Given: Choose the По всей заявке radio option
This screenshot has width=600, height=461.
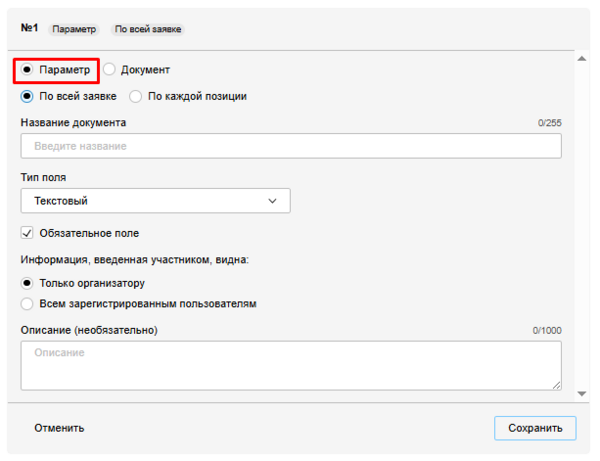Looking at the screenshot, I should pyautogui.click(x=28, y=97).
